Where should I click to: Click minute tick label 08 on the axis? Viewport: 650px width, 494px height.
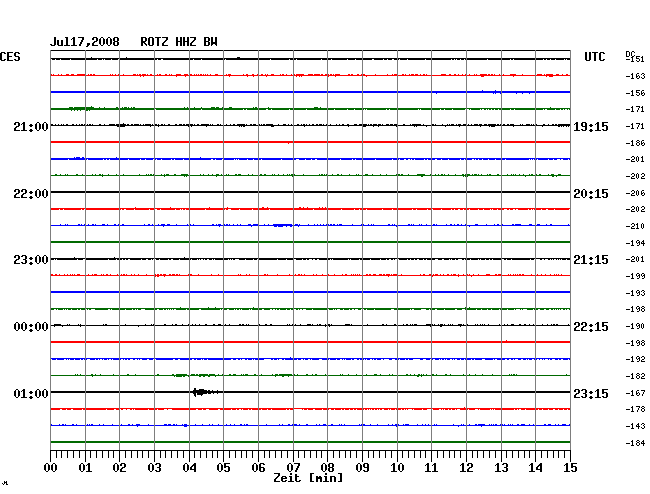pyautogui.click(x=327, y=468)
